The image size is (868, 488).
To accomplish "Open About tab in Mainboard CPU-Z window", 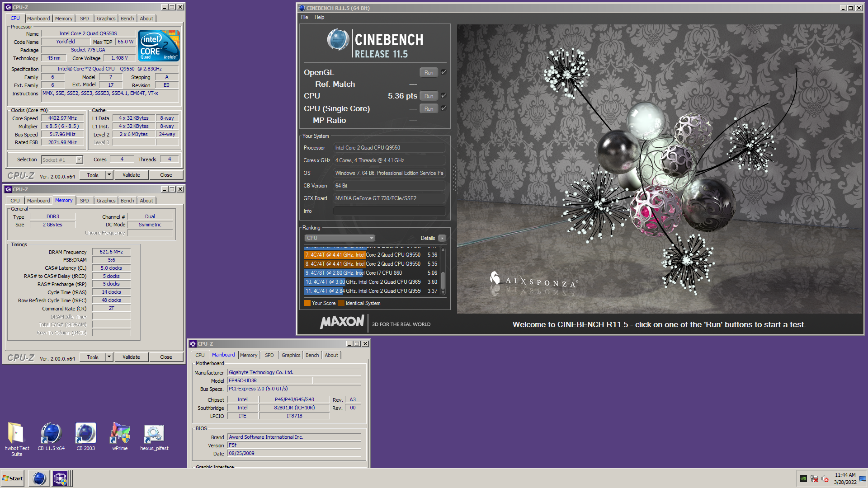I will pos(331,355).
